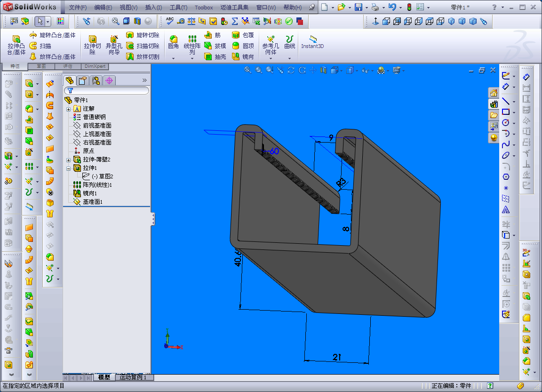Screen dimensions: 542x392
Task: Select the Extrude Cut (拉伸切除) tool
Action: (x=92, y=45)
